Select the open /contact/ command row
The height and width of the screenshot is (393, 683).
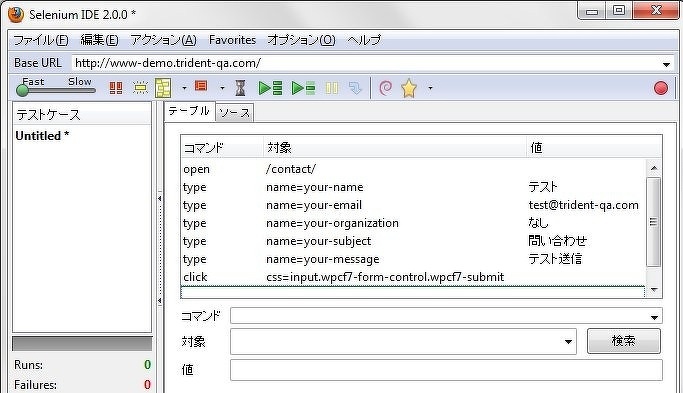tap(413, 169)
